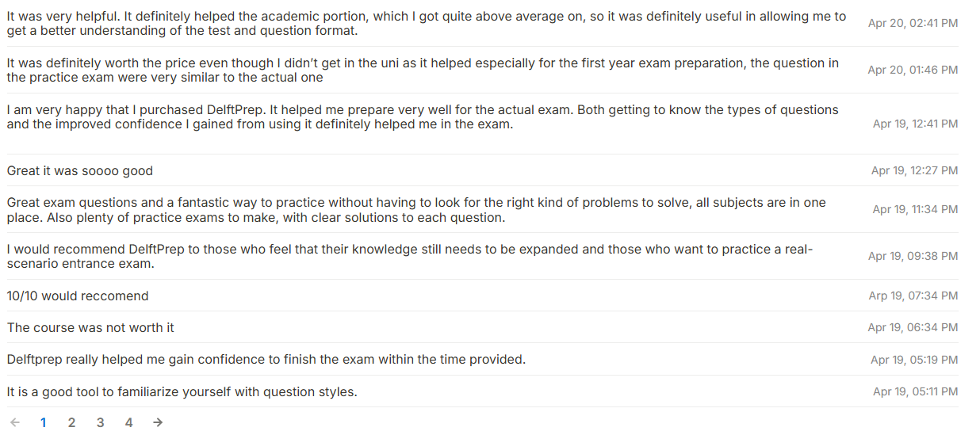This screenshot has height=435, width=980.
Task: Jump to page 3 of reviews
Action: click(100, 422)
